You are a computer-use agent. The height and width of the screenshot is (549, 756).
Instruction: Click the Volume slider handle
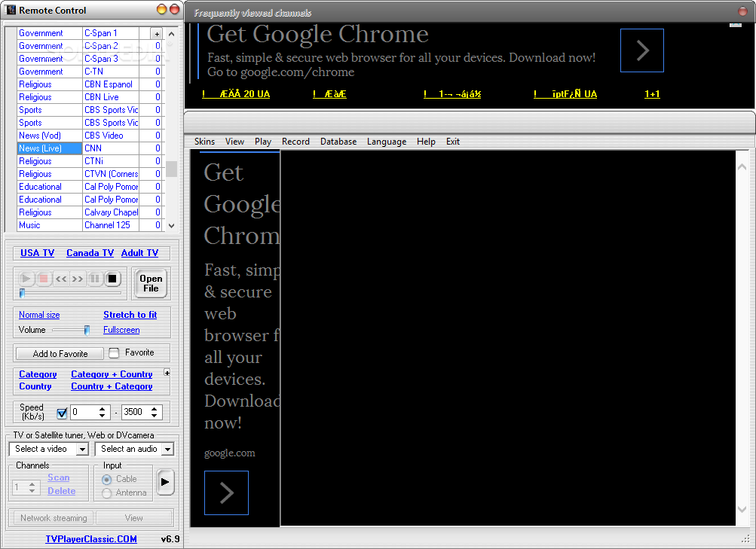click(x=87, y=330)
